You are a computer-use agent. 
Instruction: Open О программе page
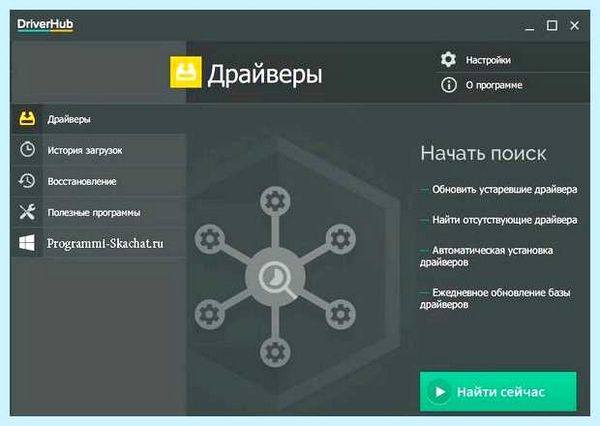point(512,85)
